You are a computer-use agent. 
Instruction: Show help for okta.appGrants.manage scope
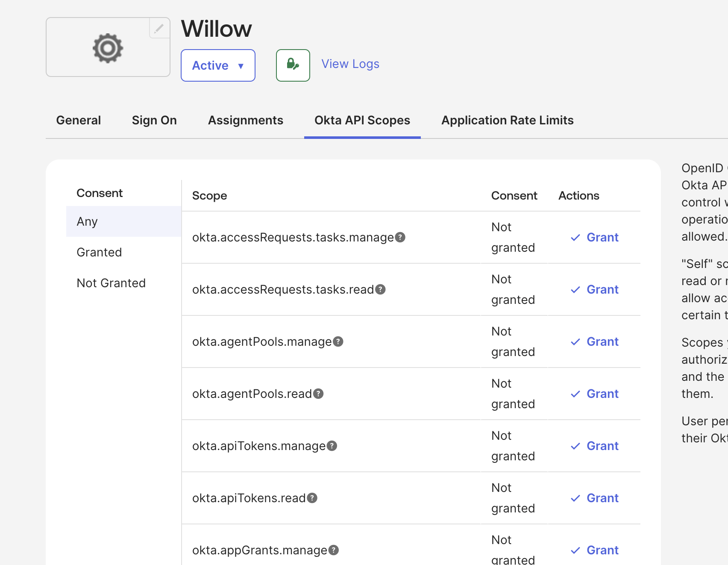tap(334, 550)
